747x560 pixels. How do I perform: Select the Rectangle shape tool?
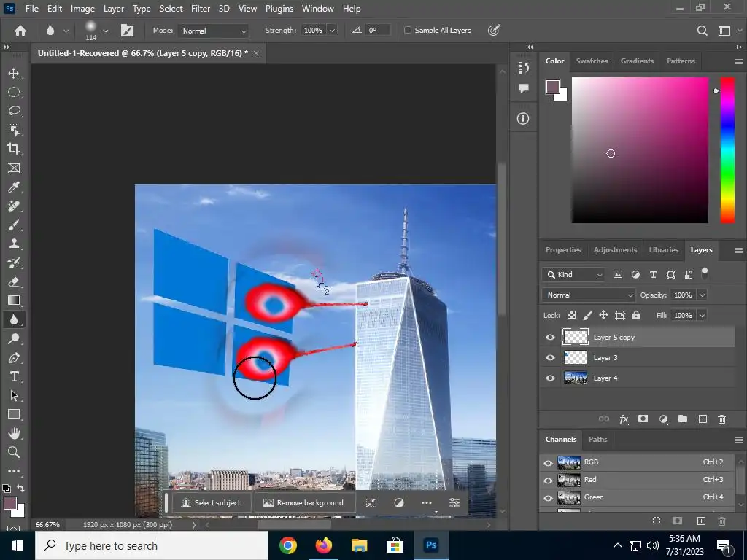(14, 414)
